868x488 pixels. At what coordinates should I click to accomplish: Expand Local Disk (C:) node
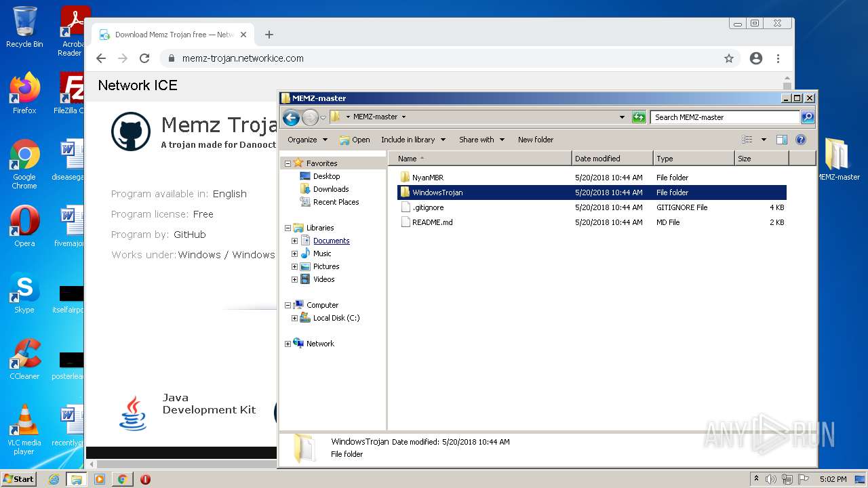pyautogui.click(x=294, y=318)
